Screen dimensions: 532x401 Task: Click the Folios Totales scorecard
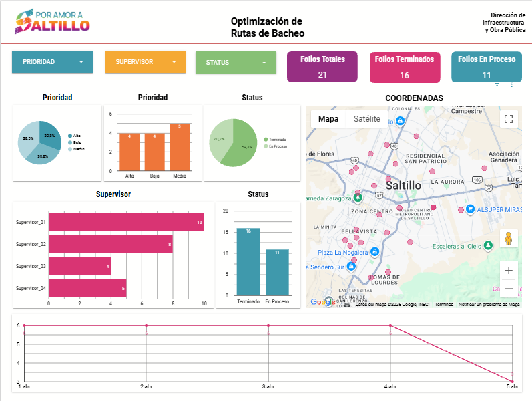click(322, 67)
